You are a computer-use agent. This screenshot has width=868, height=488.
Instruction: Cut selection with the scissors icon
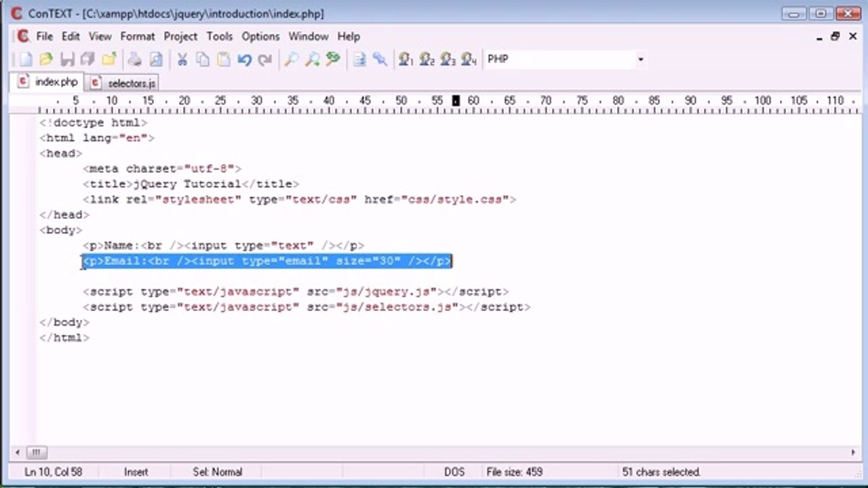[x=182, y=60]
